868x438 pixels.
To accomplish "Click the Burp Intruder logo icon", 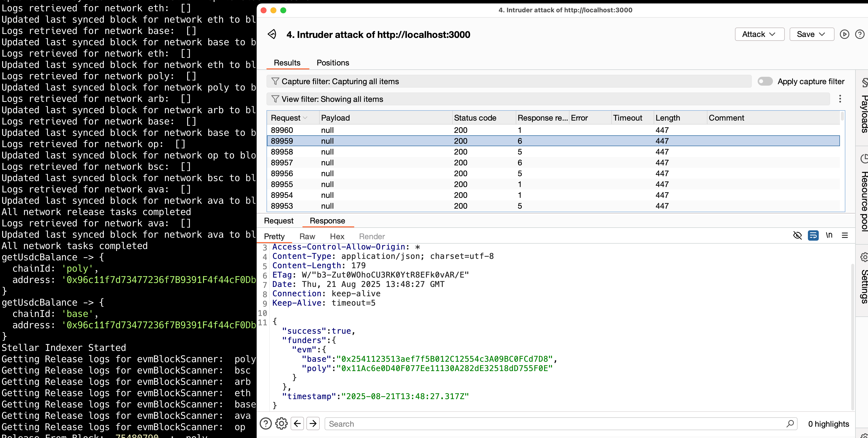I will (272, 34).
